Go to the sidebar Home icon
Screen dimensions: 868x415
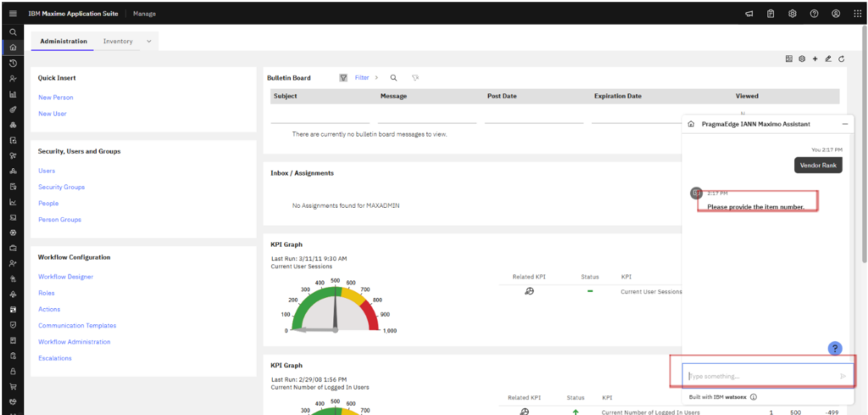(14, 48)
